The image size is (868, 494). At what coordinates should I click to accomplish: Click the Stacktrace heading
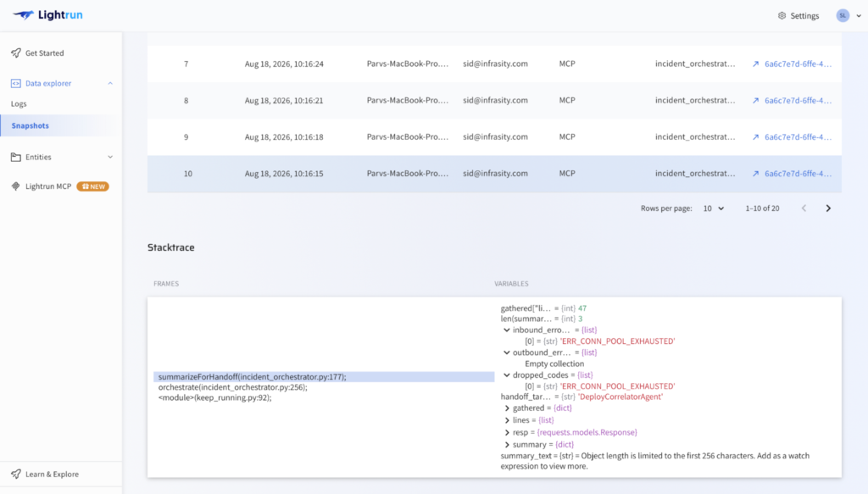click(x=171, y=247)
